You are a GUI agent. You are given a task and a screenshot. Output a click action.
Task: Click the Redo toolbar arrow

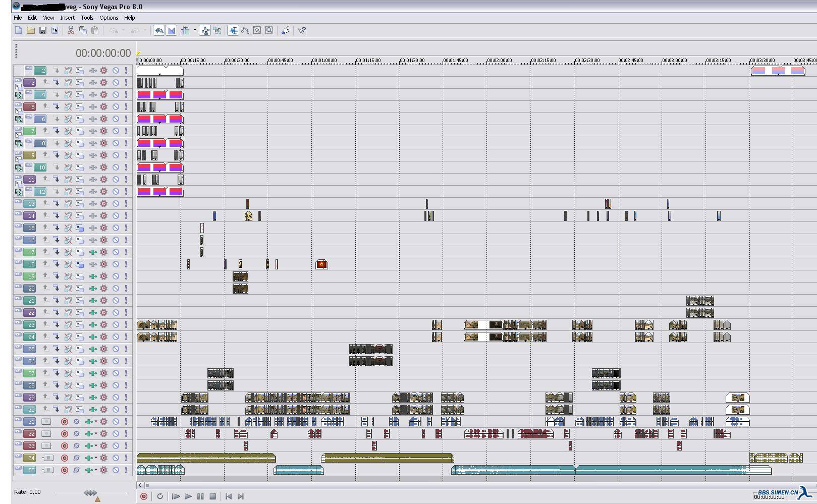pos(134,30)
